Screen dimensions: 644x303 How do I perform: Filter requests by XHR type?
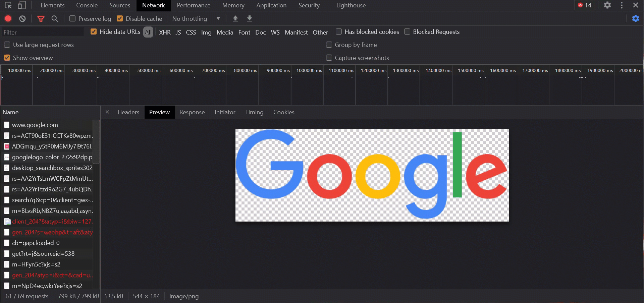click(165, 33)
